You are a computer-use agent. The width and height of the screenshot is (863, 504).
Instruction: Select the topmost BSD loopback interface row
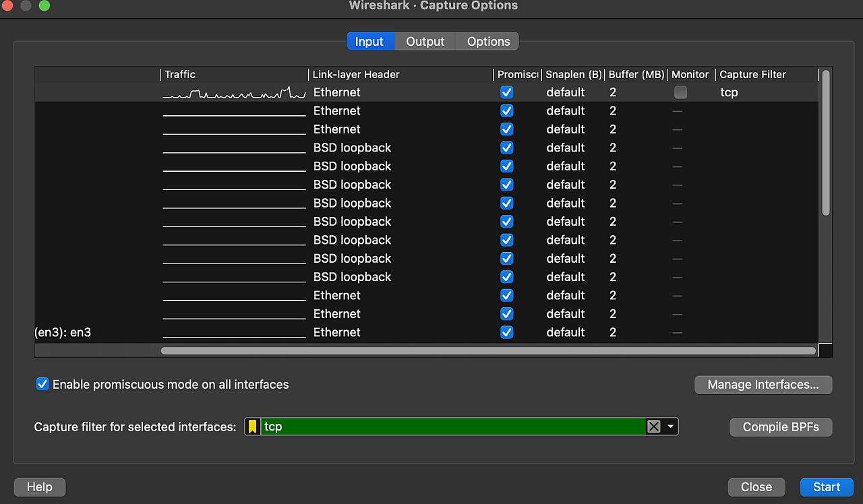tap(426, 148)
